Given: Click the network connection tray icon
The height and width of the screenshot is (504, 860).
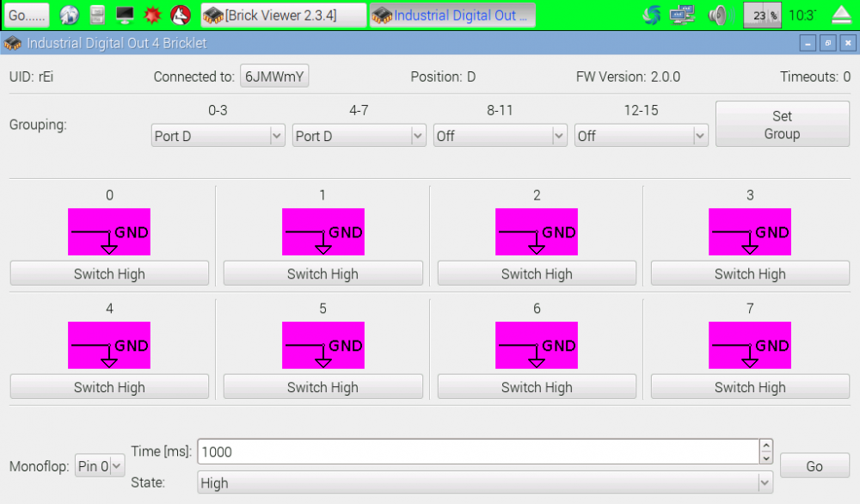Looking at the screenshot, I should (x=682, y=15).
